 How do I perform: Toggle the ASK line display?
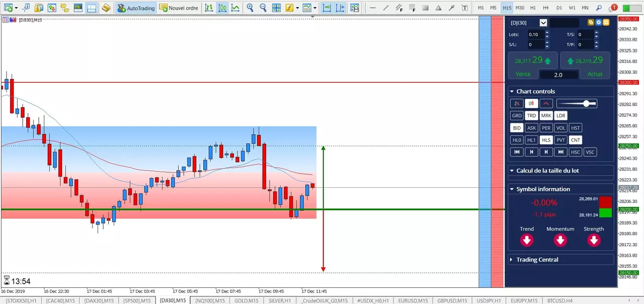531,128
